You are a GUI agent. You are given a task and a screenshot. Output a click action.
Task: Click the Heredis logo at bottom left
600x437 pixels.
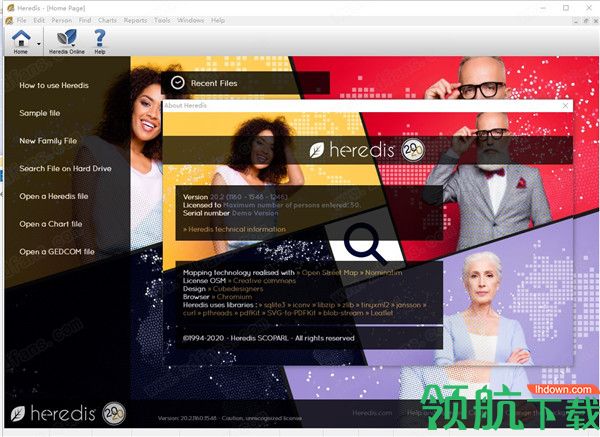point(53,413)
